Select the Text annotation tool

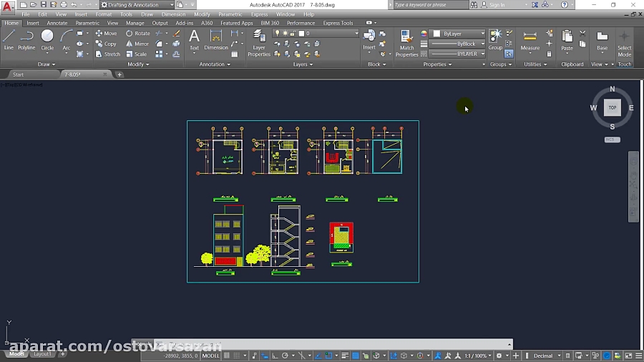(194, 40)
